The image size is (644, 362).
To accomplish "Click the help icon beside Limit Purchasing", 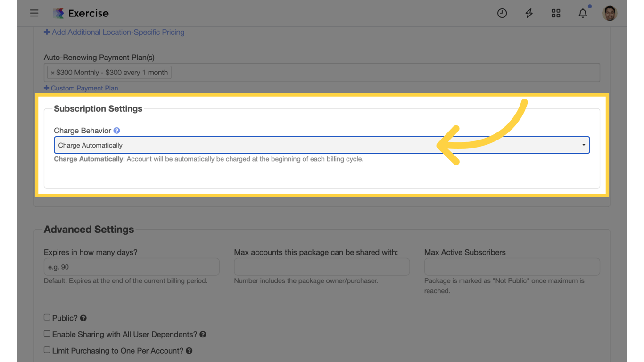I will (189, 350).
